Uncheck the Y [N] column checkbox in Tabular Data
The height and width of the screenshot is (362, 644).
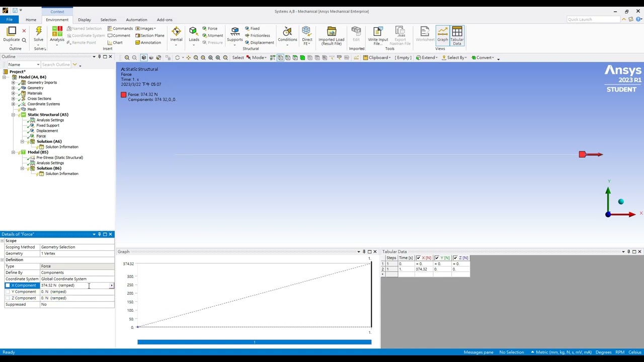(x=437, y=258)
